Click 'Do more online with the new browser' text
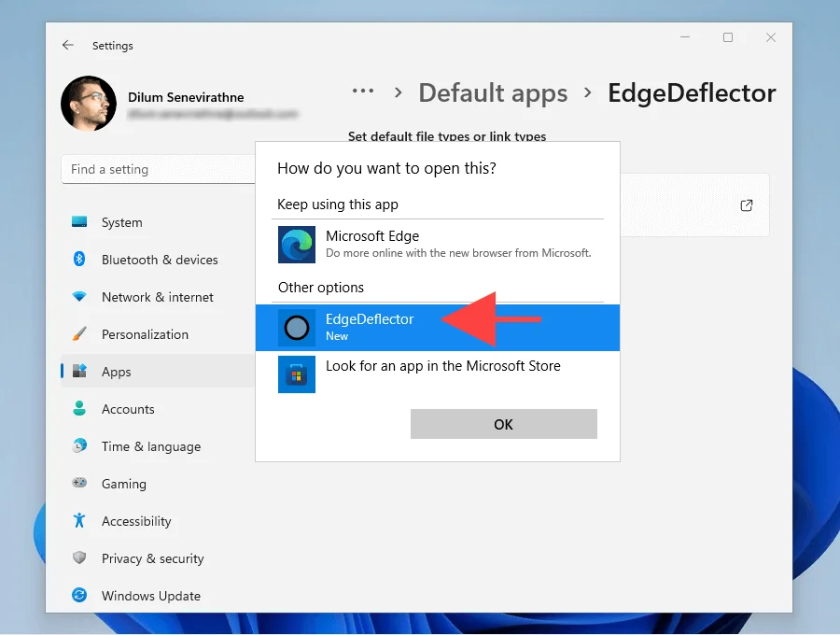Screen dimensions: 840x635 point(458,253)
